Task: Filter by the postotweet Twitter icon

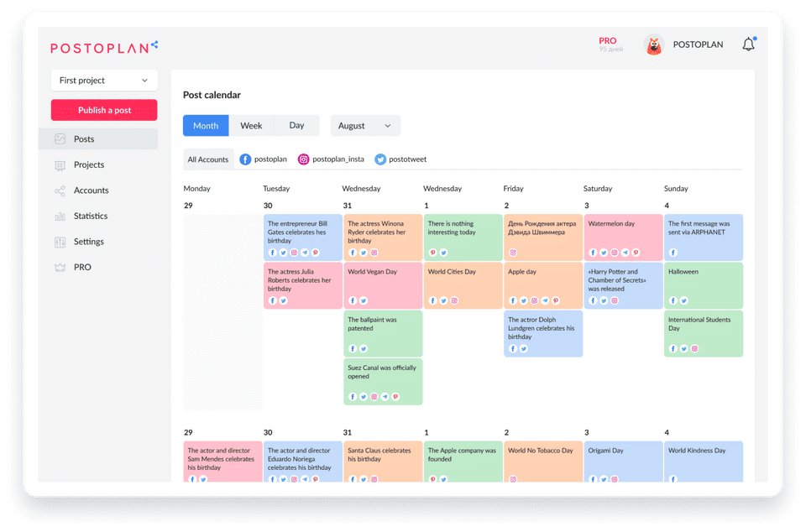Action: point(380,159)
